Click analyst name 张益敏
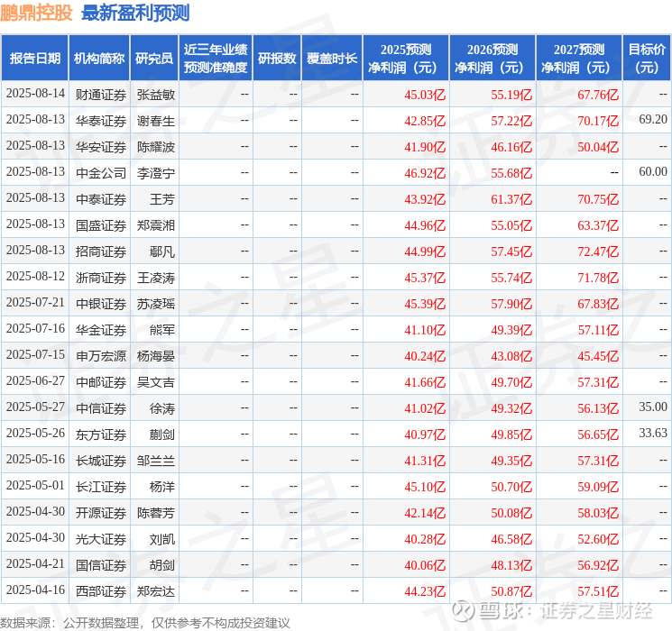672x631 pixels. click(155, 95)
